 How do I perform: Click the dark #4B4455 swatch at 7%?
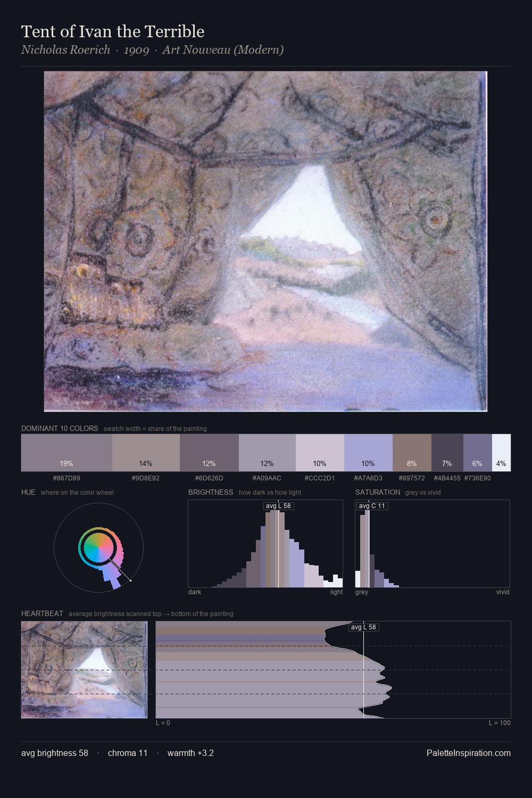[447, 453]
